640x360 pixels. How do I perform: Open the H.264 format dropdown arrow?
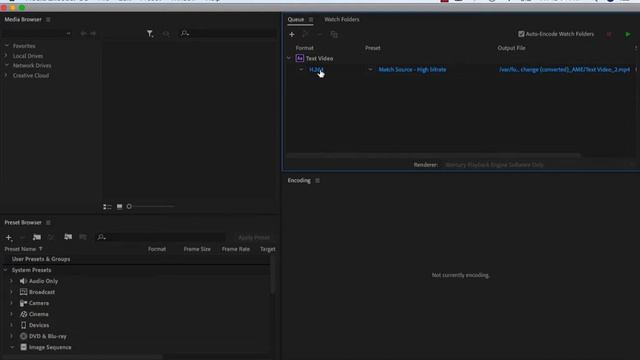point(301,70)
